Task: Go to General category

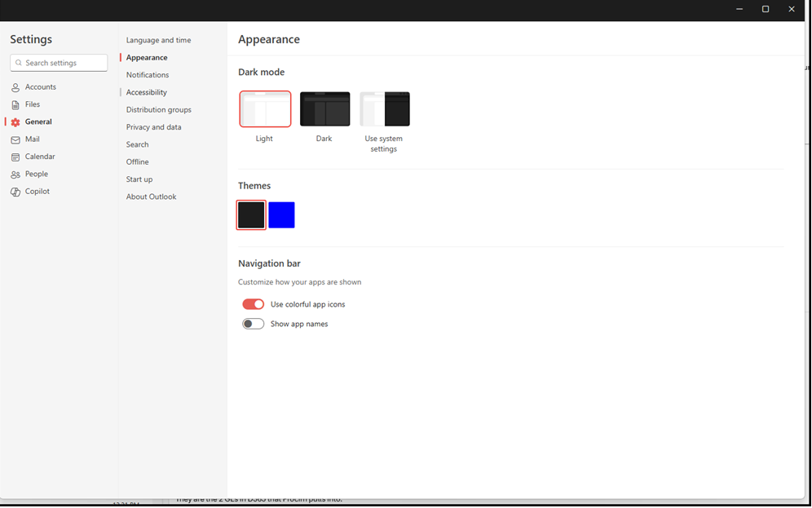Action: click(38, 121)
